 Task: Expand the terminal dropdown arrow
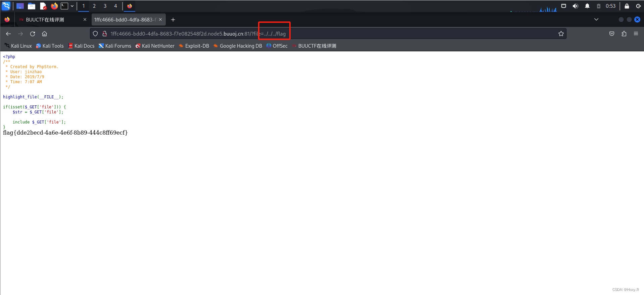pyautogui.click(x=72, y=6)
